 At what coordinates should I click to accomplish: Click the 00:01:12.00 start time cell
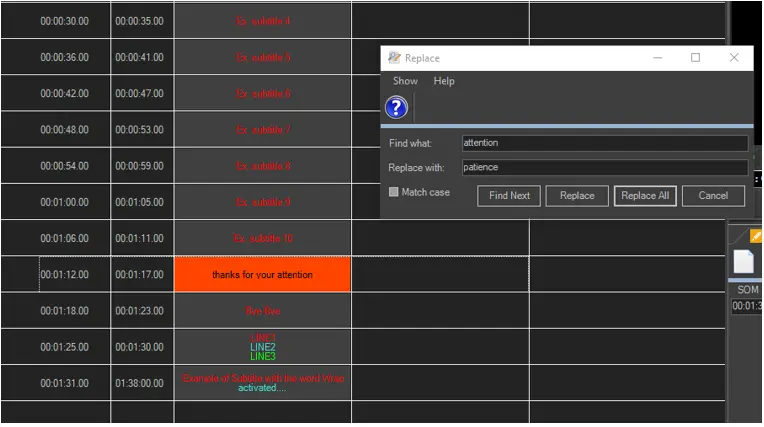pos(64,274)
